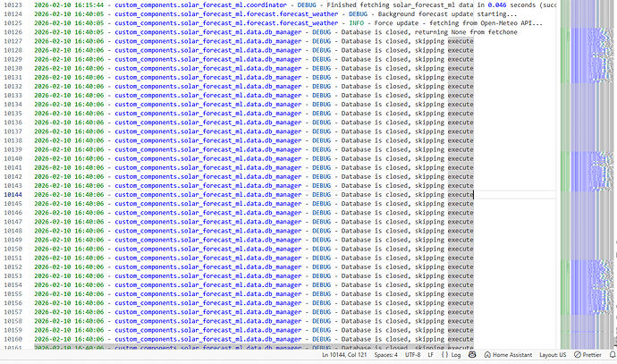This screenshot has width=617, height=364.
Task: Click the editor minimap overview
Action: click(x=587, y=174)
